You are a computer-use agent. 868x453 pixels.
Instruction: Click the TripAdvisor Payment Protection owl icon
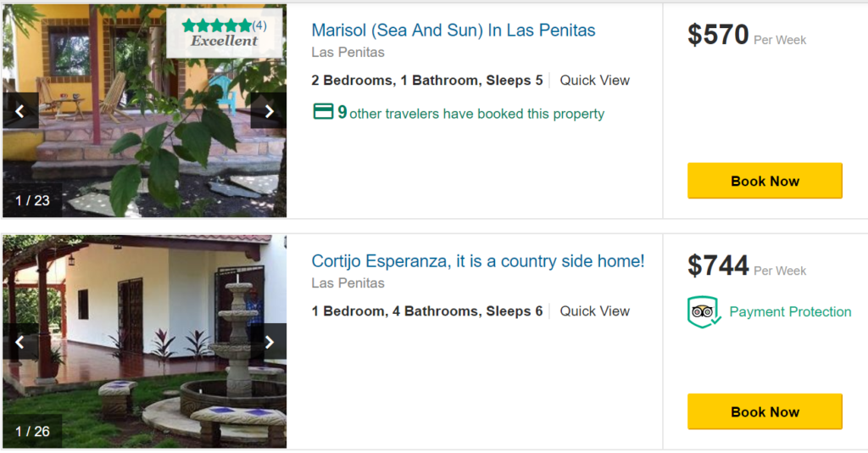tap(703, 311)
